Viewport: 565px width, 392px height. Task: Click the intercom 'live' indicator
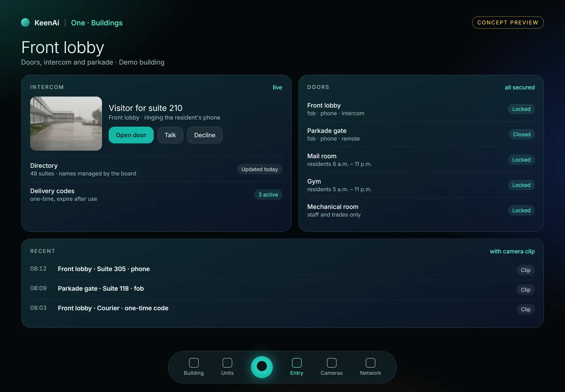click(277, 88)
